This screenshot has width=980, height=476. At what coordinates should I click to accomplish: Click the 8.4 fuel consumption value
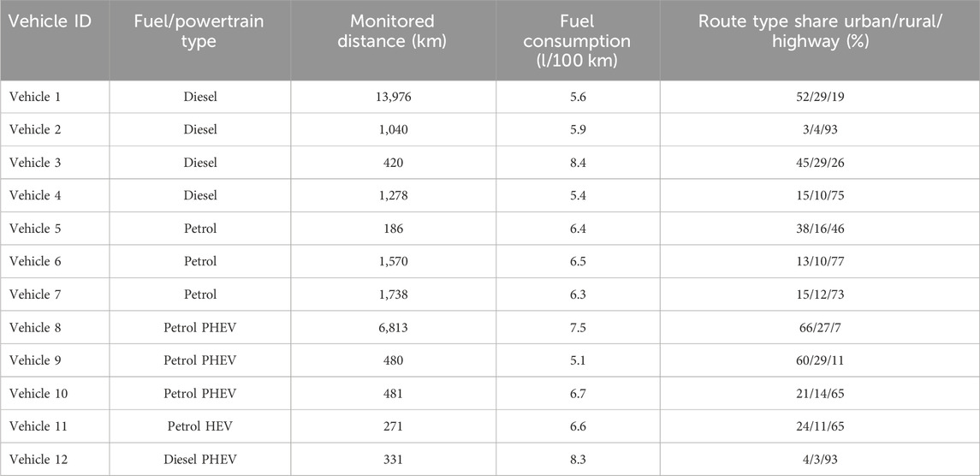point(578,163)
